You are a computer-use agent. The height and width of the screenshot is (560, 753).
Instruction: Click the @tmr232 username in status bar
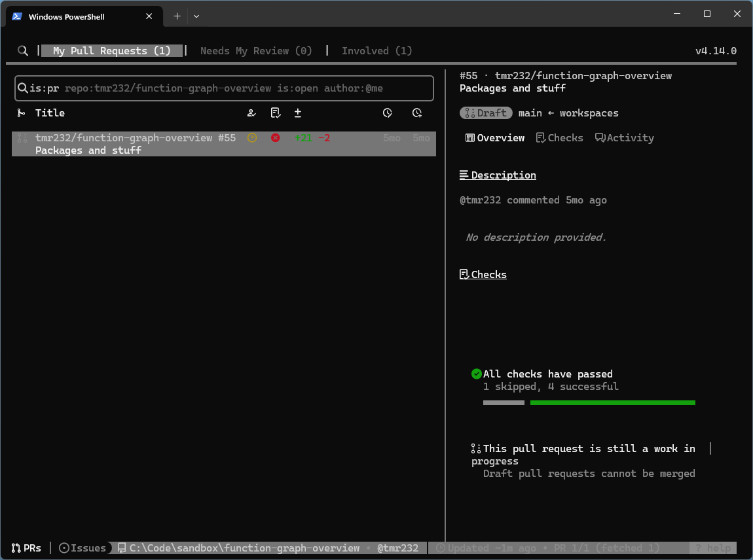397,548
